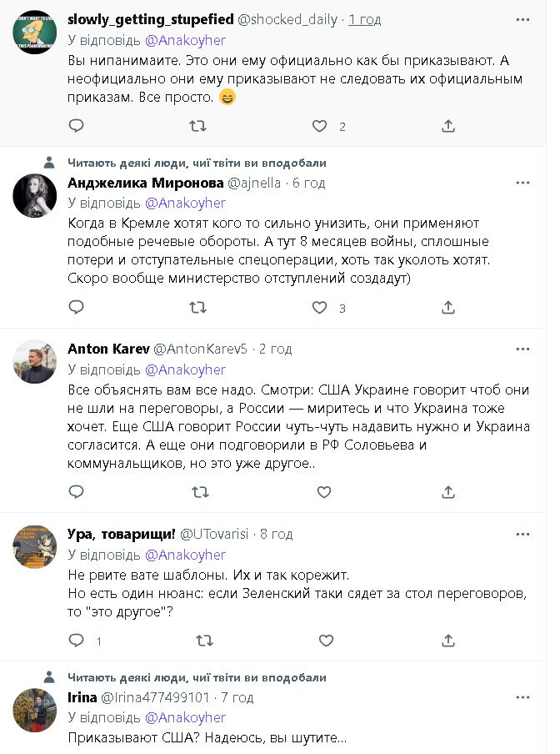This screenshot has width=560, height=754.
Task: Click Анджелика Миронова's profile picture
Action: pyautogui.click(x=35, y=197)
